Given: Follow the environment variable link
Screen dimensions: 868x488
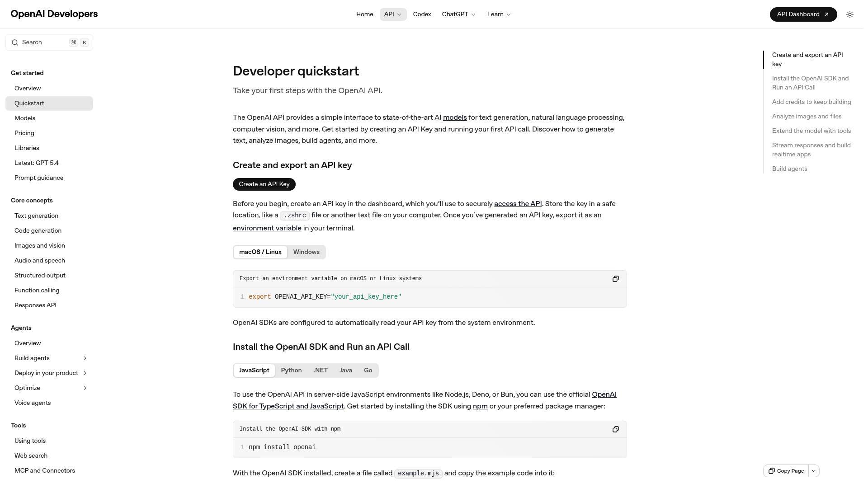Looking at the screenshot, I should click(267, 228).
